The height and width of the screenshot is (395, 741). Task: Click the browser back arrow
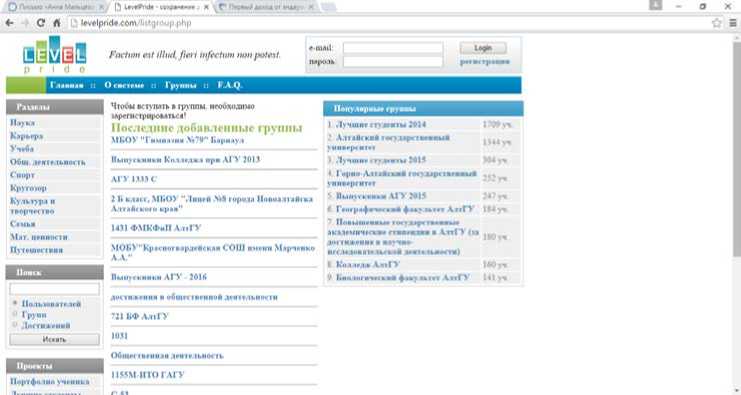pos(9,23)
